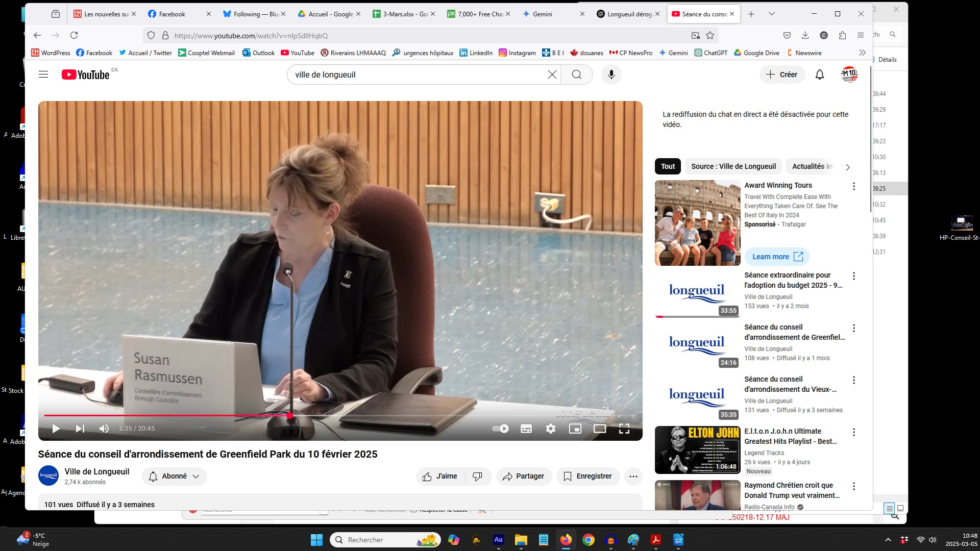The width and height of the screenshot is (980, 551).
Task: Enter fullscreen video mode
Action: pyautogui.click(x=624, y=429)
